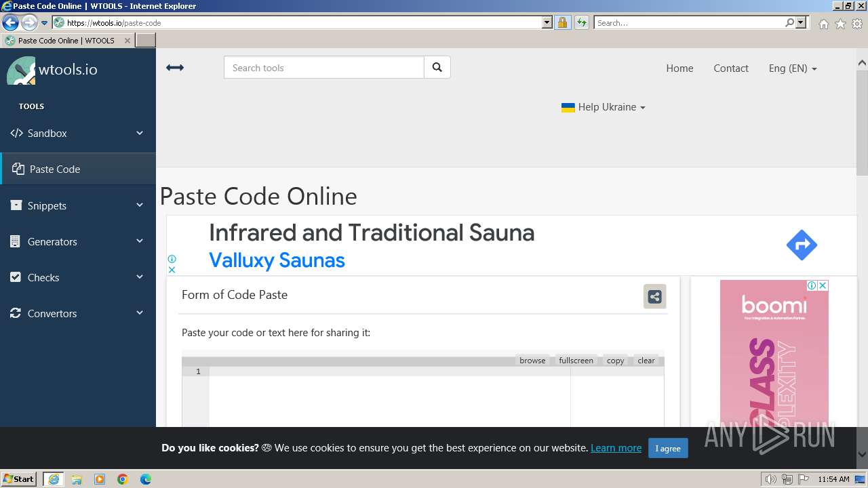Open Edge from the taskbar
Viewport: 868px width, 488px height.
pyautogui.click(x=146, y=479)
